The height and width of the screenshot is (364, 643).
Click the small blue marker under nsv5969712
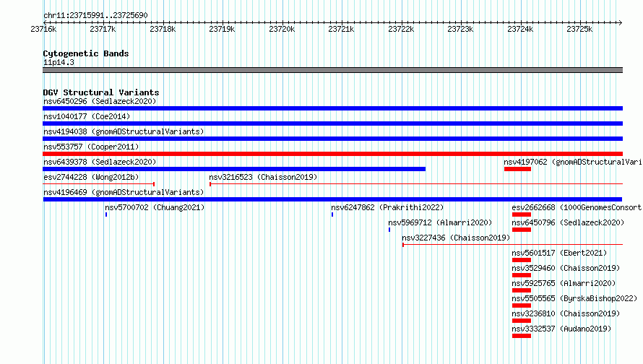click(x=389, y=230)
